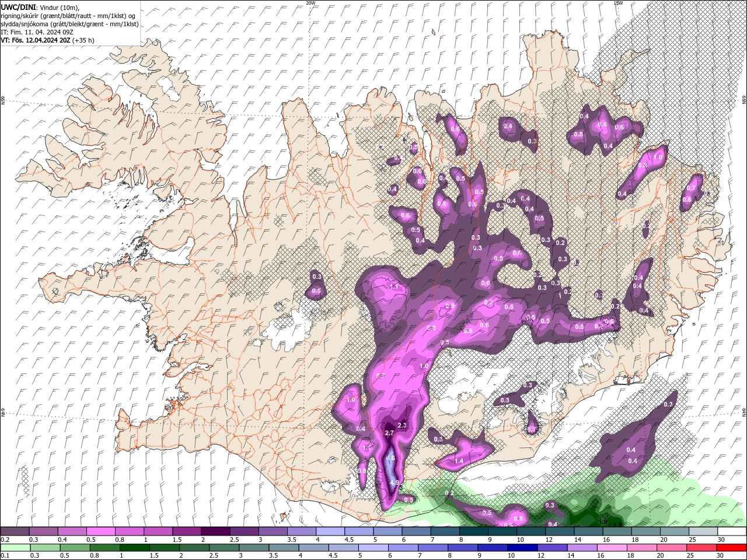Pick the bright pink swatch labeled 0.5, snow scale

click(100, 531)
